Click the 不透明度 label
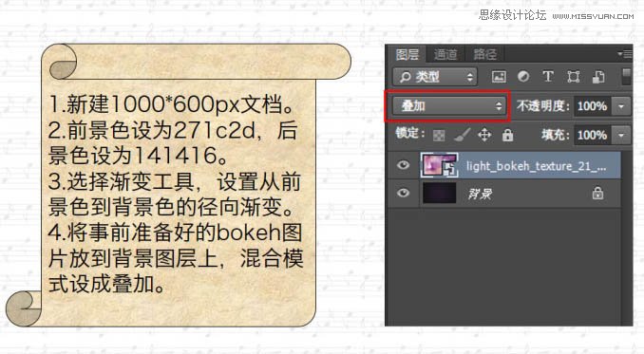Viewport: 644px width, 354px height. click(543, 106)
